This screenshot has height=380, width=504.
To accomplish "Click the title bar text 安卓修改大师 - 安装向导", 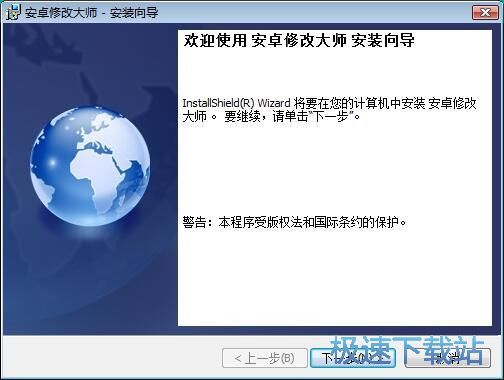I will 92,13.
